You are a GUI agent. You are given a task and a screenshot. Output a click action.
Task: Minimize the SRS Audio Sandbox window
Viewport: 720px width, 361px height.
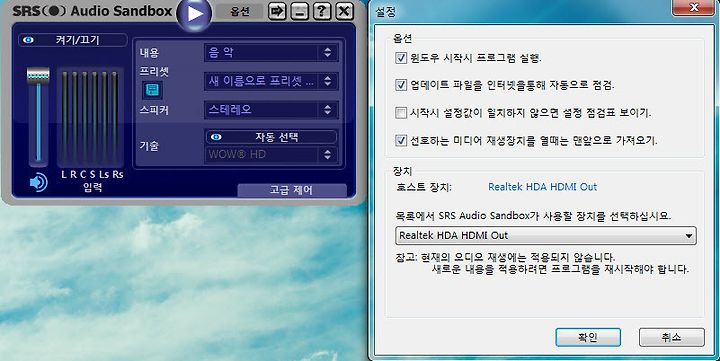(x=299, y=11)
